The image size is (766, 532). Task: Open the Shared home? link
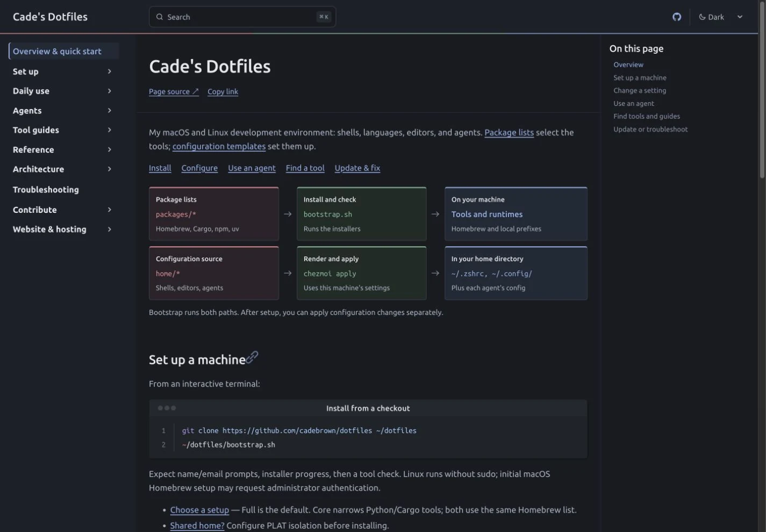[x=197, y=526]
